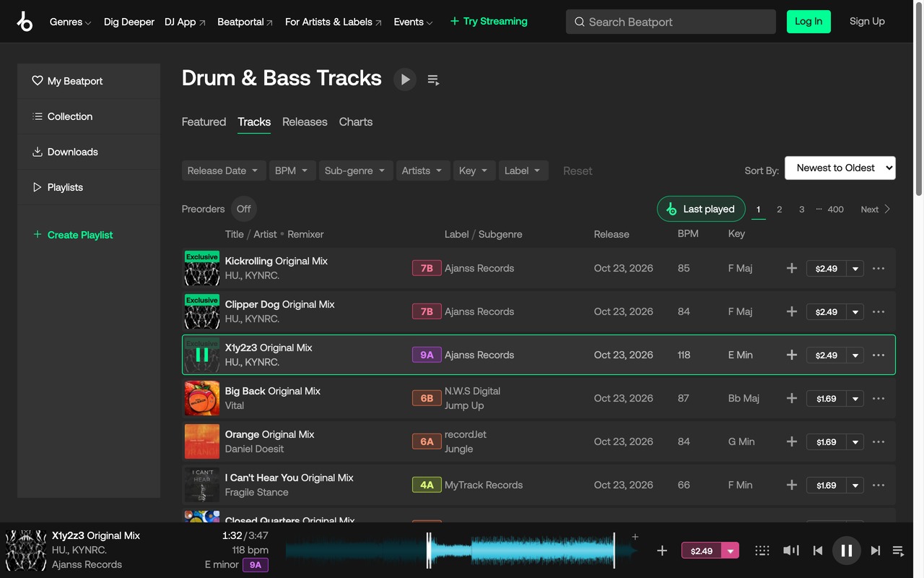Image resolution: width=924 pixels, height=578 pixels.
Task: Click the Beatport logo icon
Action: [25, 22]
